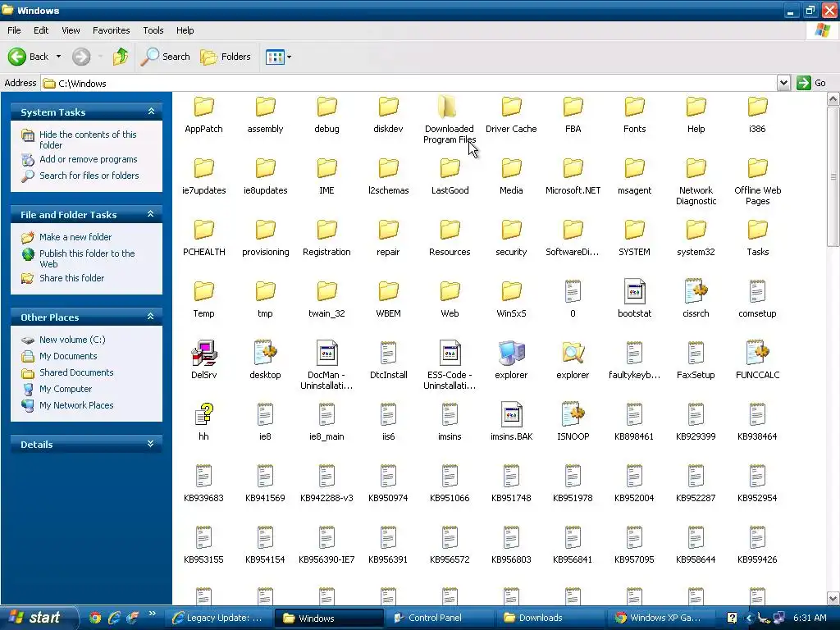Collapse the System Tasks panel

click(151, 112)
